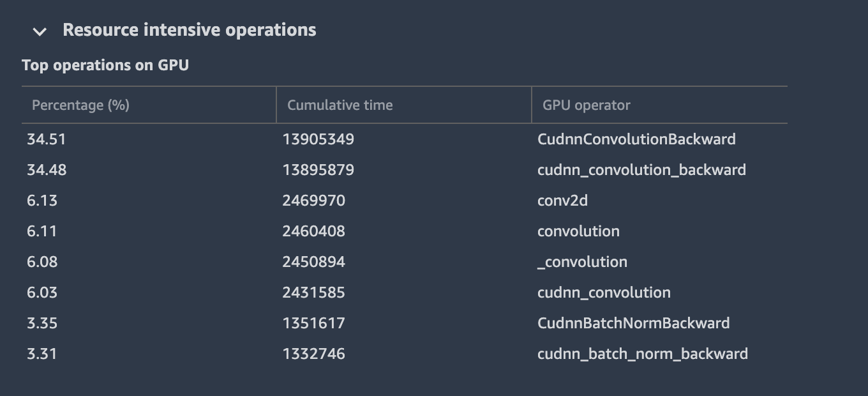Click the conv2d operator entry
Screen dimensions: 868x396
point(562,201)
